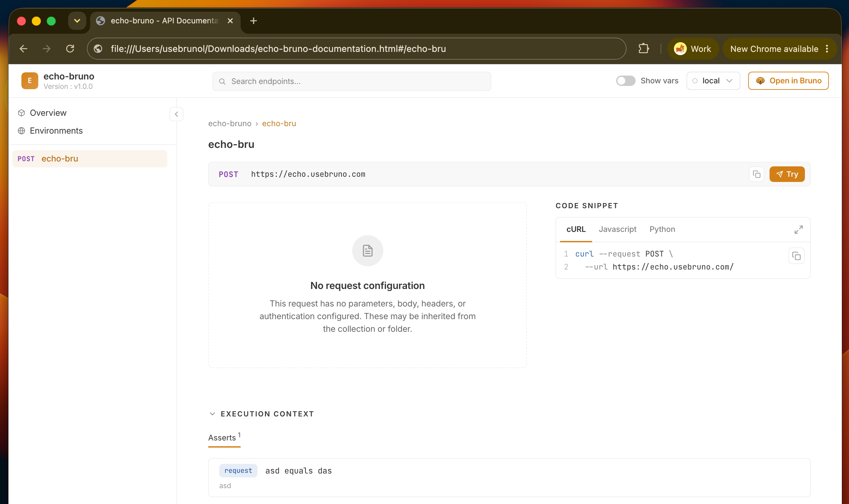The height and width of the screenshot is (504, 849).
Task: Open the Environments sidebar item
Action: click(x=56, y=131)
